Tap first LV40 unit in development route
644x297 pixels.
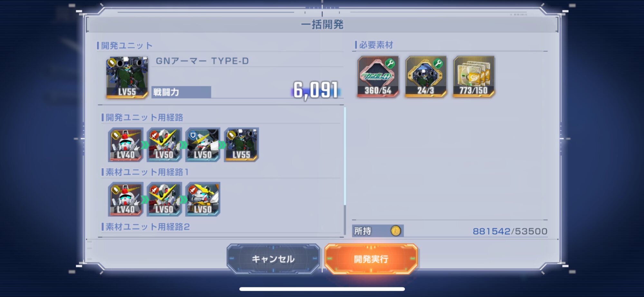click(126, 144)
